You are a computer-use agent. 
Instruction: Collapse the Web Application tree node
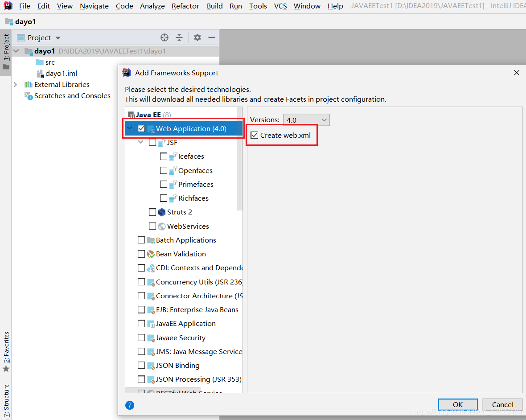click(x=130, y=128)
